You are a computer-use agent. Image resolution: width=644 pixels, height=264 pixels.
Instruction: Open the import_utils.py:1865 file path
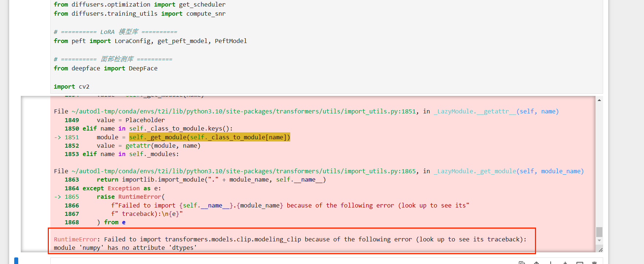244,171
